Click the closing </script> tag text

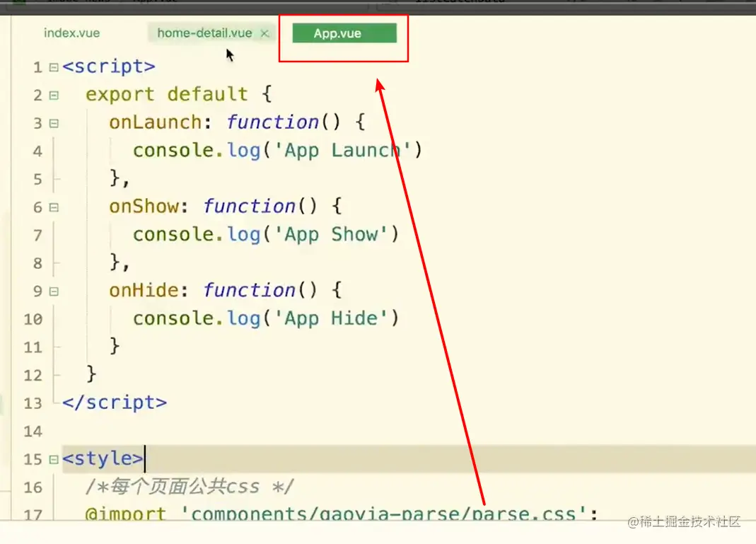tap(115, 403)
